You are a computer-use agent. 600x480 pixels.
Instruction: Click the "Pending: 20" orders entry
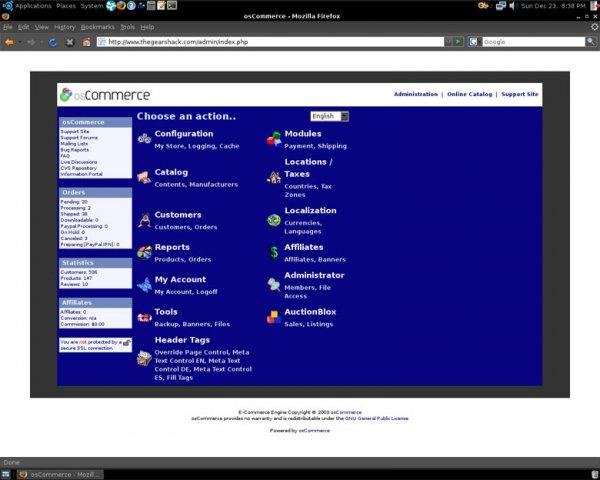click(74, 202)
